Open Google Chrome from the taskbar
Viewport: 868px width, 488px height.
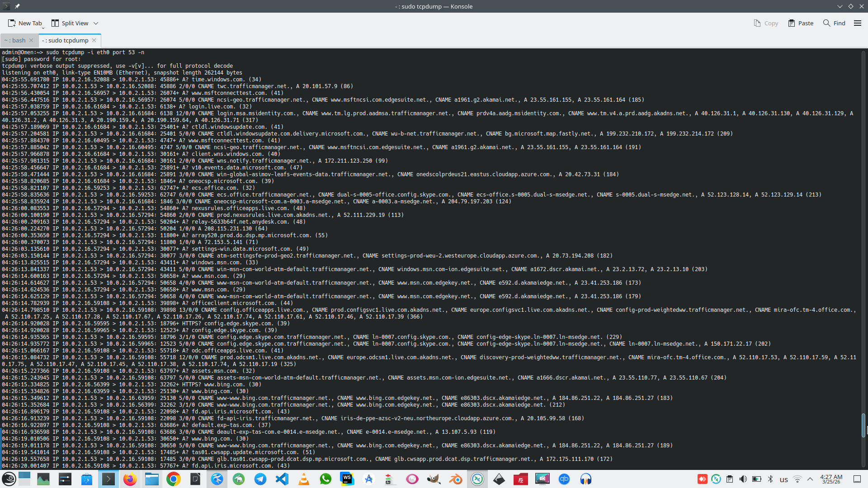coord(173,479)
